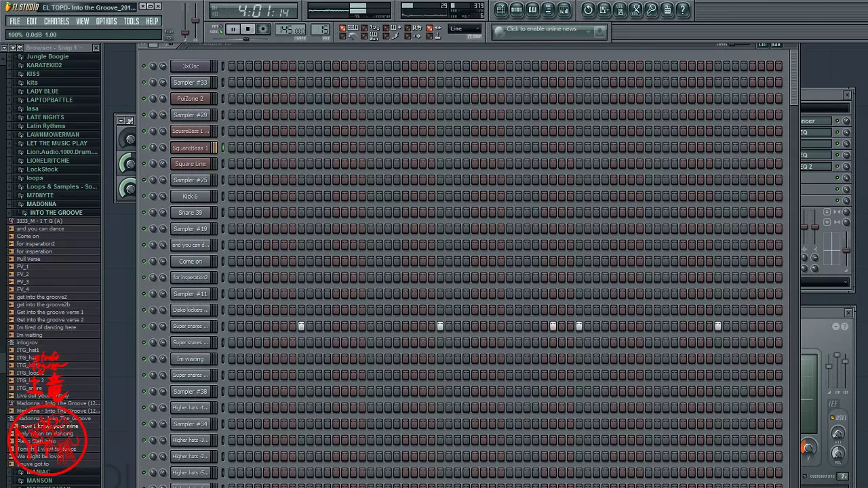Open the Step Sequencer window icon
Viewport: 868px width, 488px height.
pyautogui.click(x=516, y=9)
